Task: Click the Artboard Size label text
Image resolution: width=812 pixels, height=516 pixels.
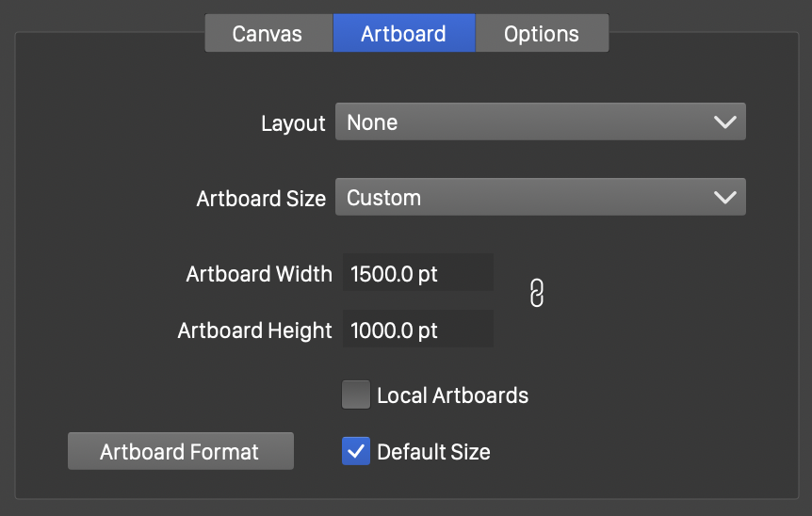Action: [261, 199]
